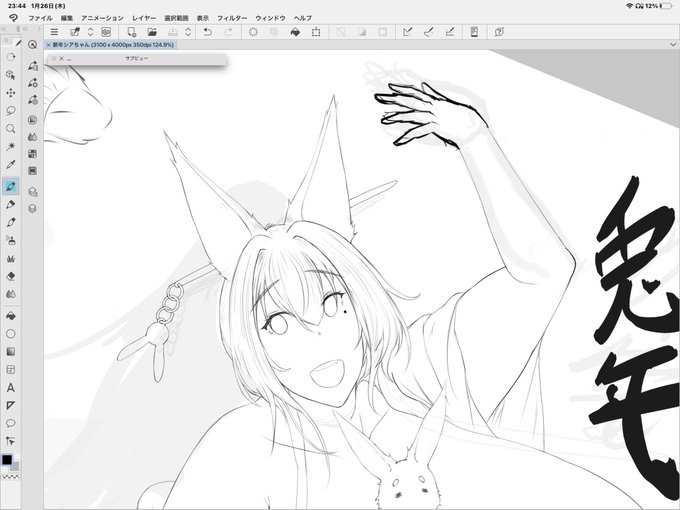Image resolution: width=680 pixels, height=510 pixels.
Task: Select the Figure circle tool
Action: point(11,333)
